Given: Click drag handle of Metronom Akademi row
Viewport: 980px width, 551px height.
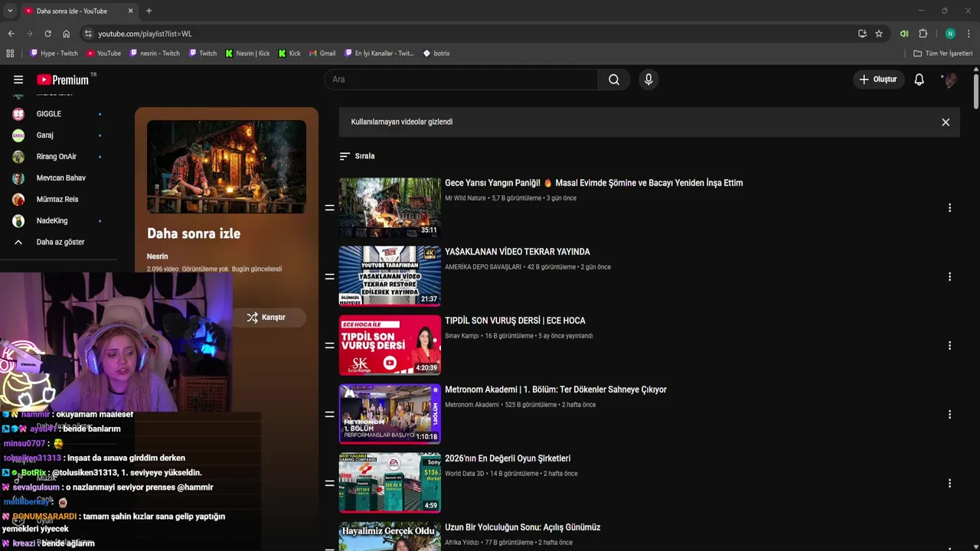Looking at the screenshot, I should click(x=329, y=414).
